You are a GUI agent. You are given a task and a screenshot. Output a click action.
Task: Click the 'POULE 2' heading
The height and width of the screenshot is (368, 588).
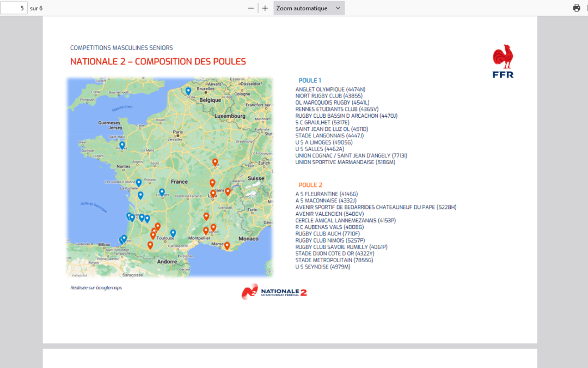pos(310,185)
